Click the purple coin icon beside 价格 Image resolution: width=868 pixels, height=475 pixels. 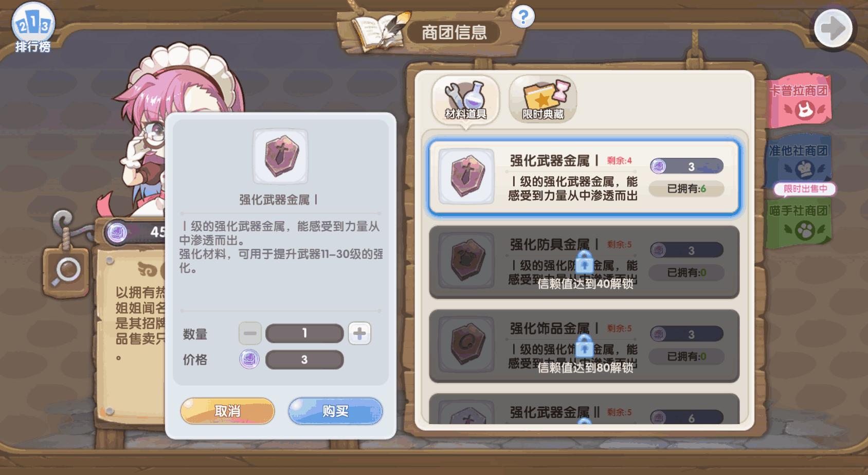click(x=249, y=359)
